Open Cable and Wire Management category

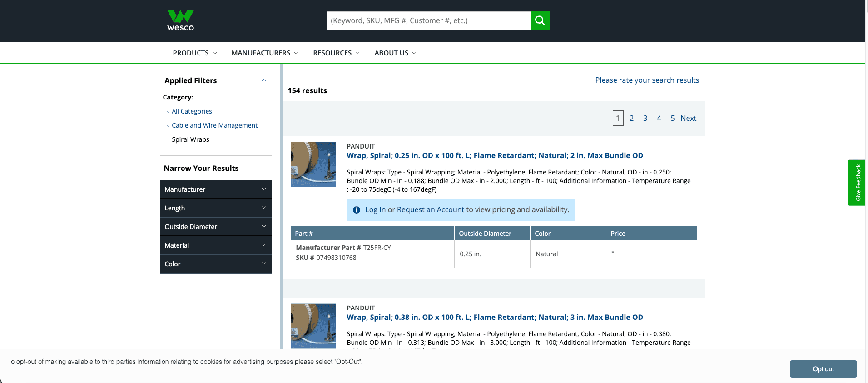(214, 125)
